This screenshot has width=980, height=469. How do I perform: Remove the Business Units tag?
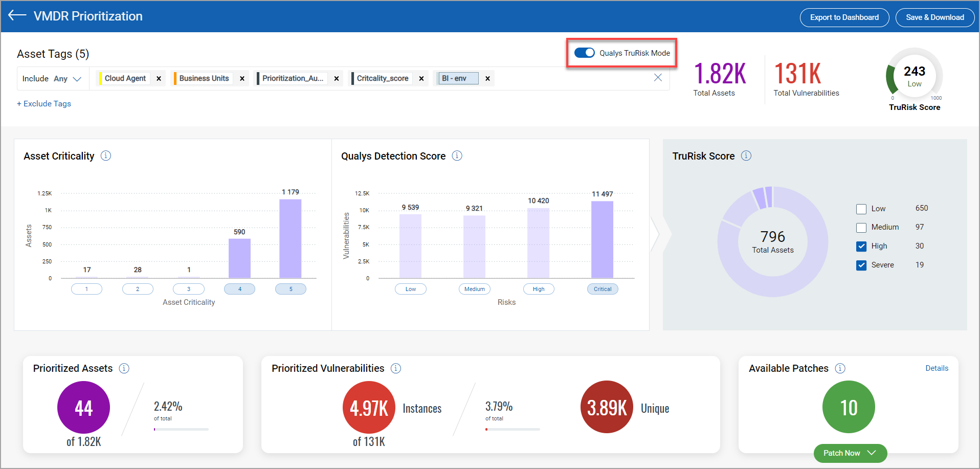(x=242, y=78)
